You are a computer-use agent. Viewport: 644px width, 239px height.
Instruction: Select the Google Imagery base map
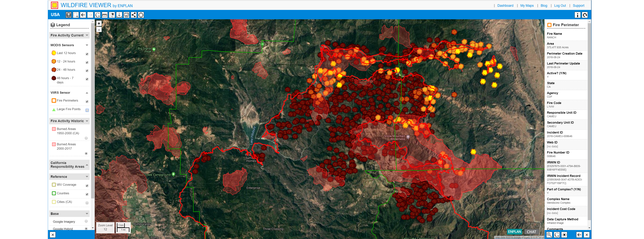click(86, 221)
